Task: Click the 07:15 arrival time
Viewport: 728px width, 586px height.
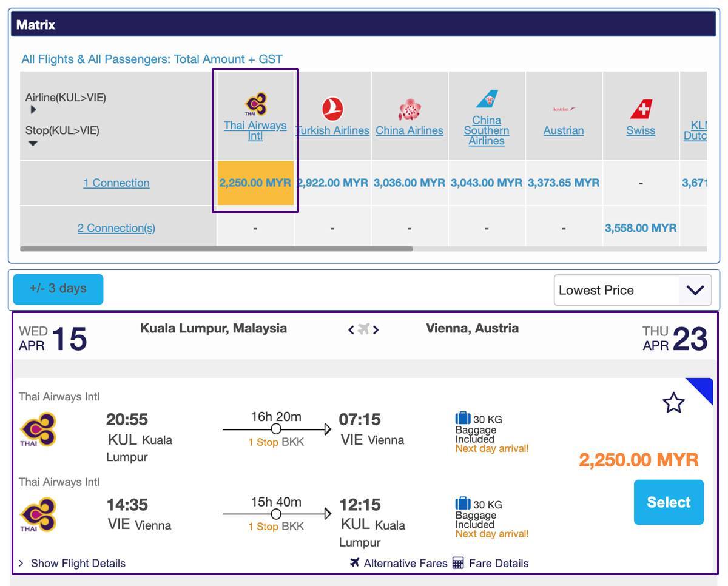Action: [x=360, y=419]
